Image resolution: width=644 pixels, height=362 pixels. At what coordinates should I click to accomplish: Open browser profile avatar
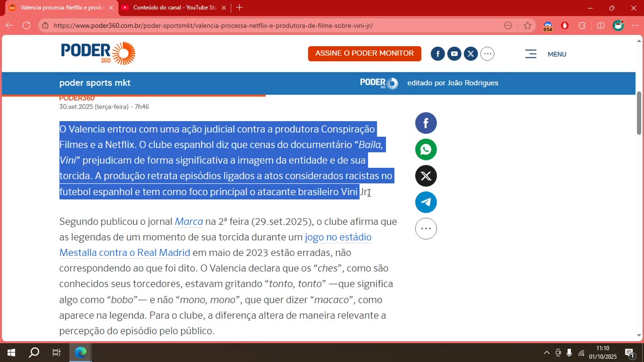pos(618,25)
